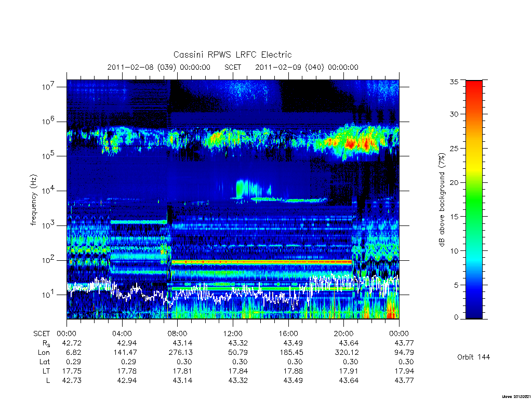Click the colorbar tick label 10
The height and width of the screenshot is (399, 532).
pyautogui.click(x=454, y=251)
